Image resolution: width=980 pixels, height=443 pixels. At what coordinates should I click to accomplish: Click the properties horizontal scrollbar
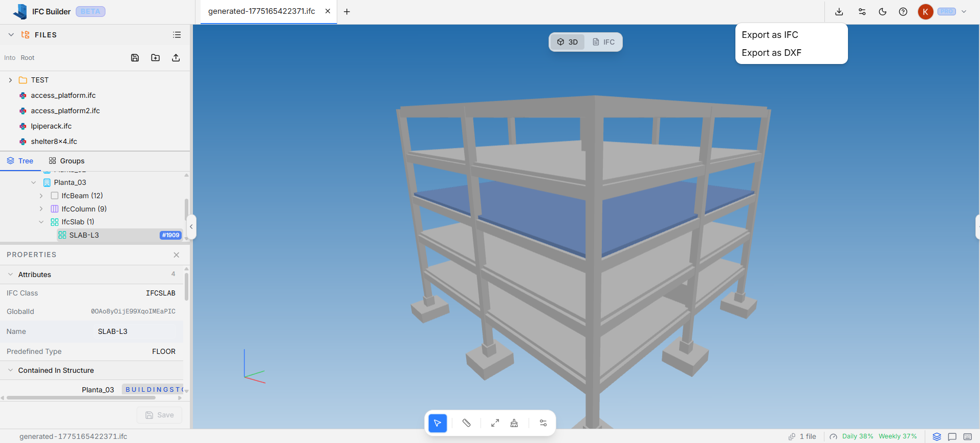[81, 397]
